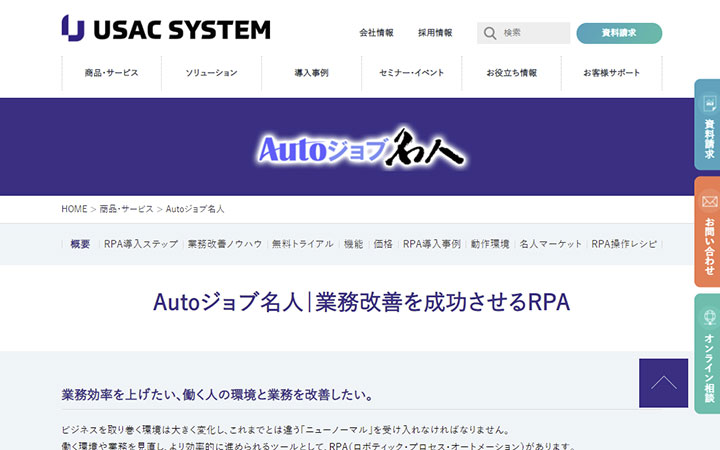The image size is (720, 450).
Task: Click the subheading 業務効率を上げたい、働く人の環境と業務を改善したい。
Action: tap(218, 395)
